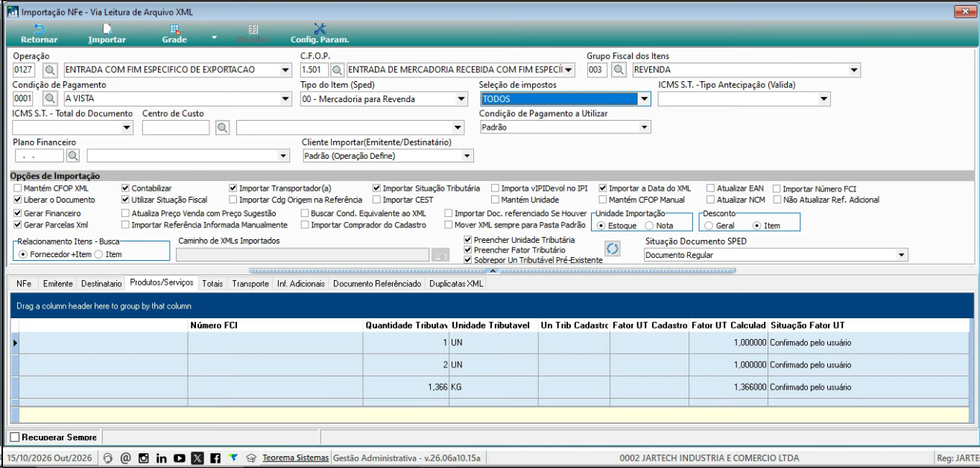
Task: Click the email @ icon in status bar
Action: click(x=125, y=458)
